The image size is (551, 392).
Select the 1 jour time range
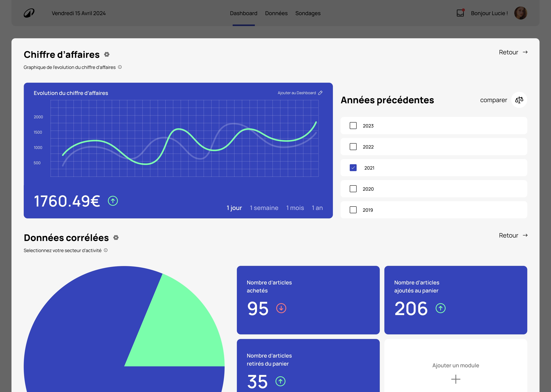(x=234, y=208)
